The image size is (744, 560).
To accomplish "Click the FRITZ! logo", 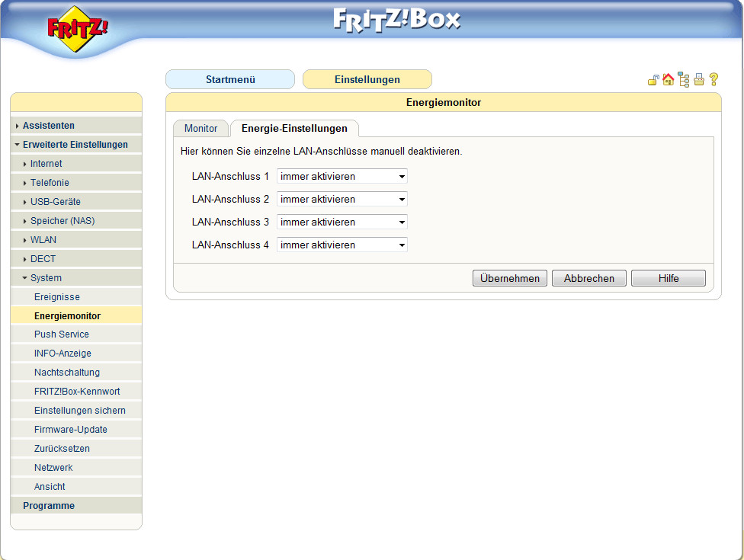I will [77, 30].
